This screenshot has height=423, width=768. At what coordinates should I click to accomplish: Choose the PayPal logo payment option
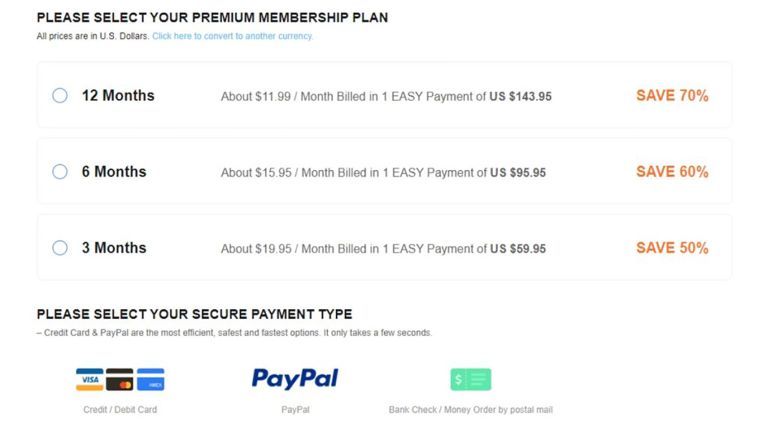coord(295,378)
